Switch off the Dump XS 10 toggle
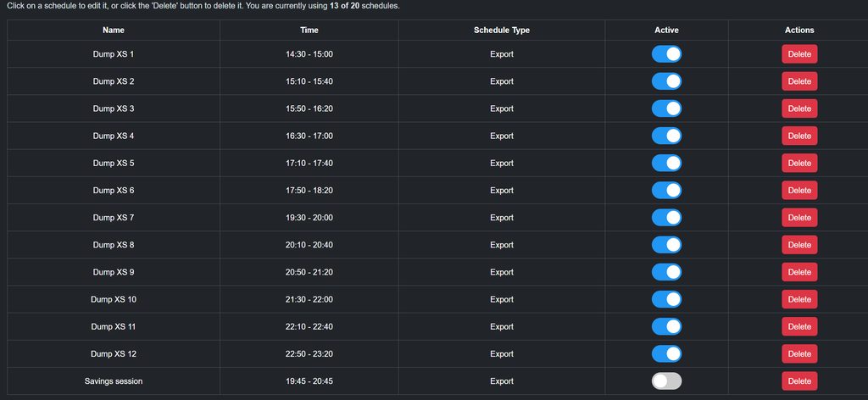Screen dimensions: 868x400 (666, 299)
